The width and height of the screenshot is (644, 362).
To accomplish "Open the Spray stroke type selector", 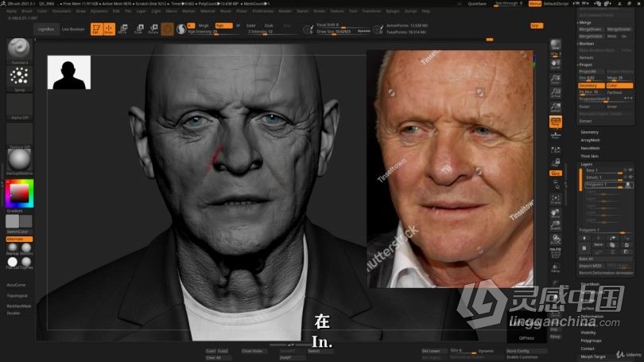I will [19, 76].
